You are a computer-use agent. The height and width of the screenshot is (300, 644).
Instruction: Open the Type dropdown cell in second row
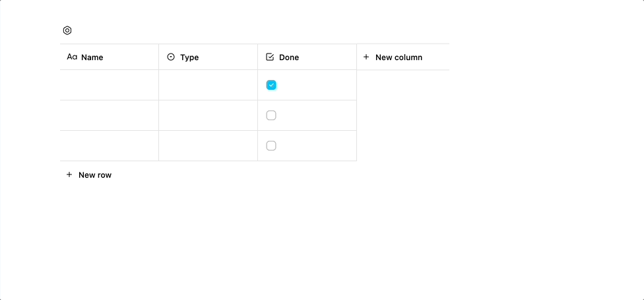209,115
